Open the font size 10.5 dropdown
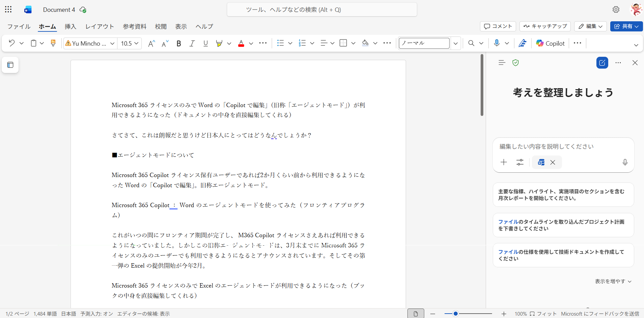The width and height of the screenshot is (644, 318). [x=136, y=43]
